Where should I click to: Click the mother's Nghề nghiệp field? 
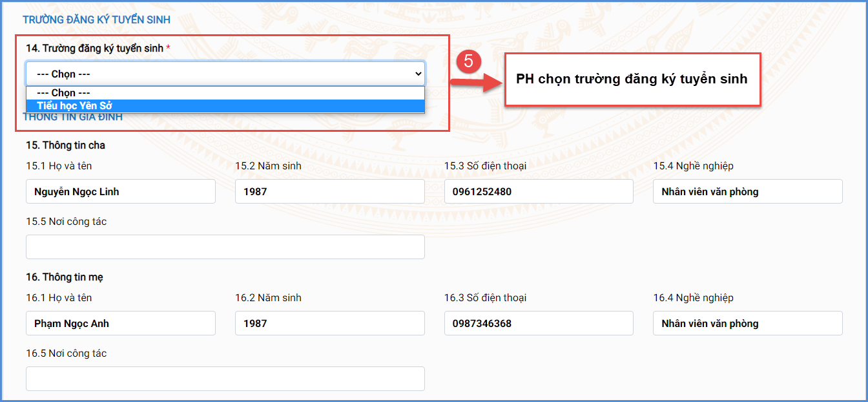point(747,324)
